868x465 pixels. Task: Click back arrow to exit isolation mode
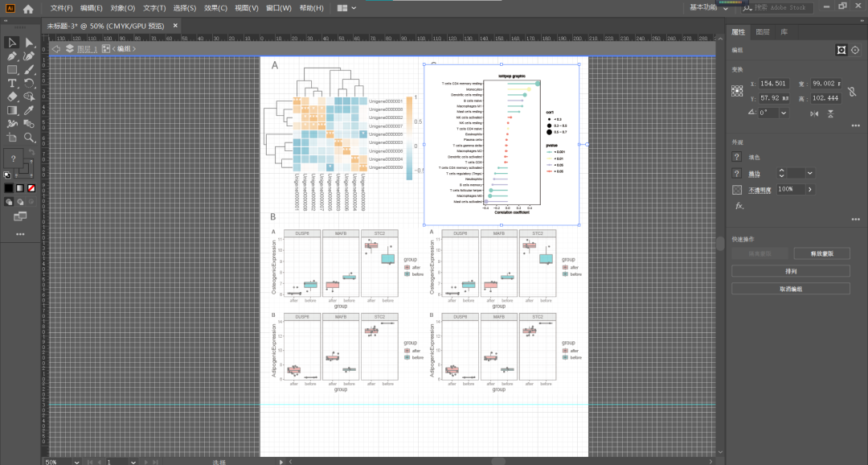(56, 49)
